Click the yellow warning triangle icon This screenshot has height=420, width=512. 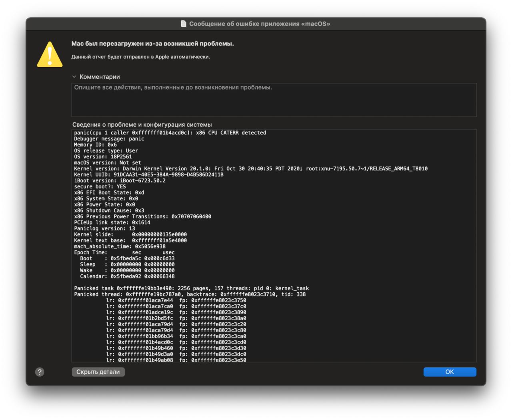pyautogui.click(x=50, y=54)
